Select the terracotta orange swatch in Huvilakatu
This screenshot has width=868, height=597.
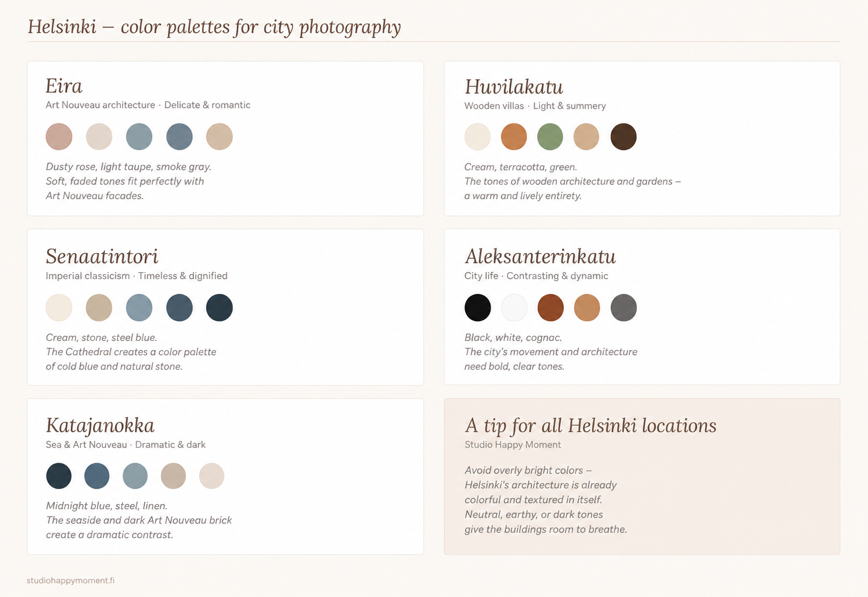(514, 137)
